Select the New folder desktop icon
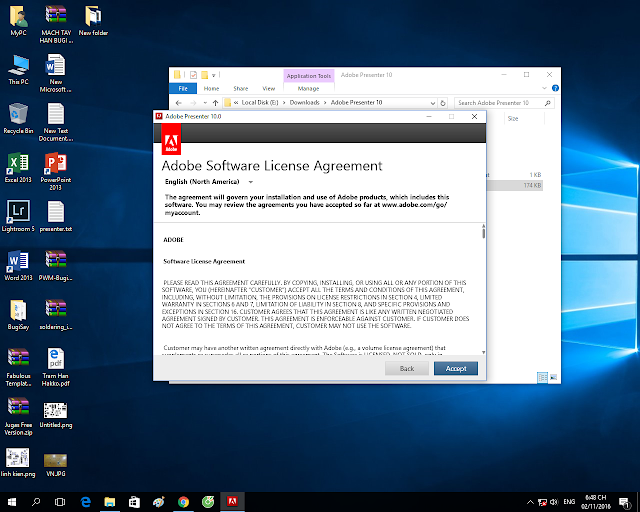This screenshot has width=640, height=512. pyautogui.click(x=93, y=20)
